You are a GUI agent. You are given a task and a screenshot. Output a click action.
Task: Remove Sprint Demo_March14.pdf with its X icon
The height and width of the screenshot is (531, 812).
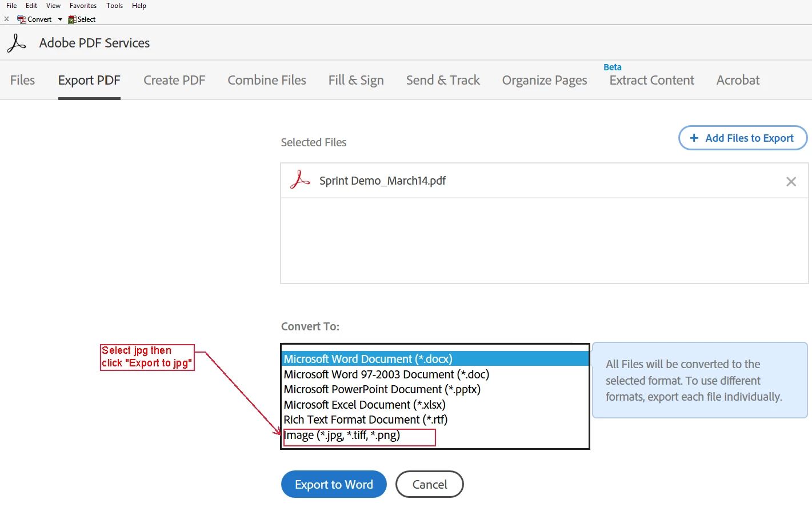point(791,181)
